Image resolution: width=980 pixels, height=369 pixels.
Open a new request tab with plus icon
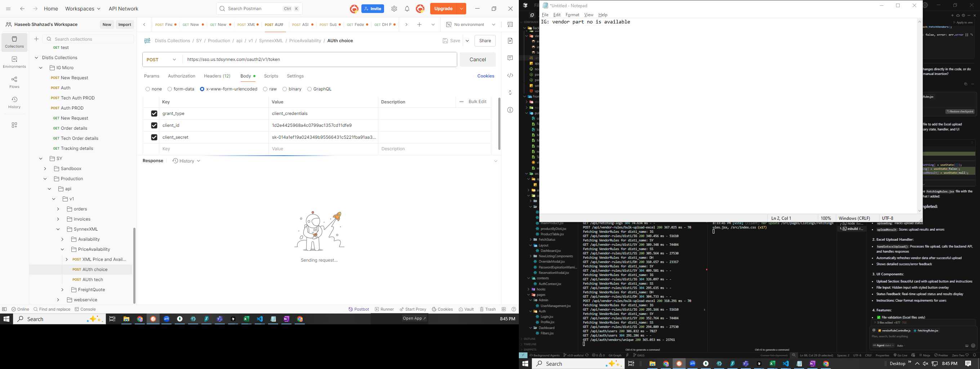tap(419, 25)
